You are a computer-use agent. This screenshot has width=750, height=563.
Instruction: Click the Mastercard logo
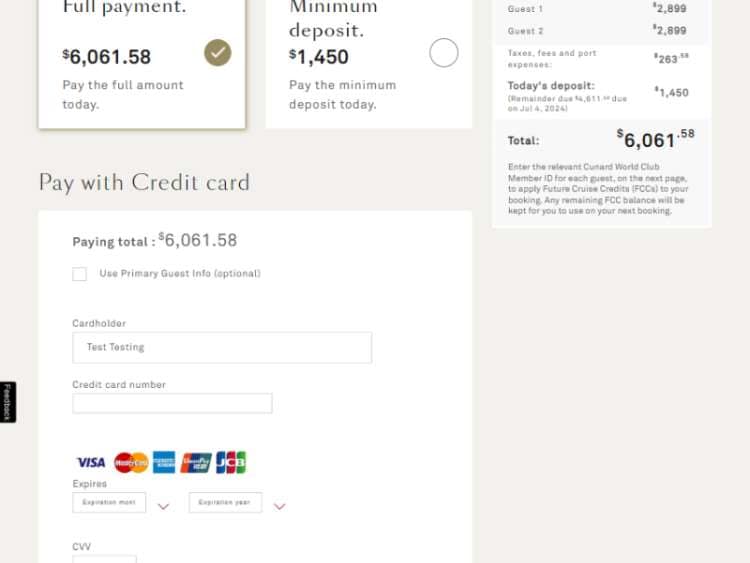[x=131, y=462]
